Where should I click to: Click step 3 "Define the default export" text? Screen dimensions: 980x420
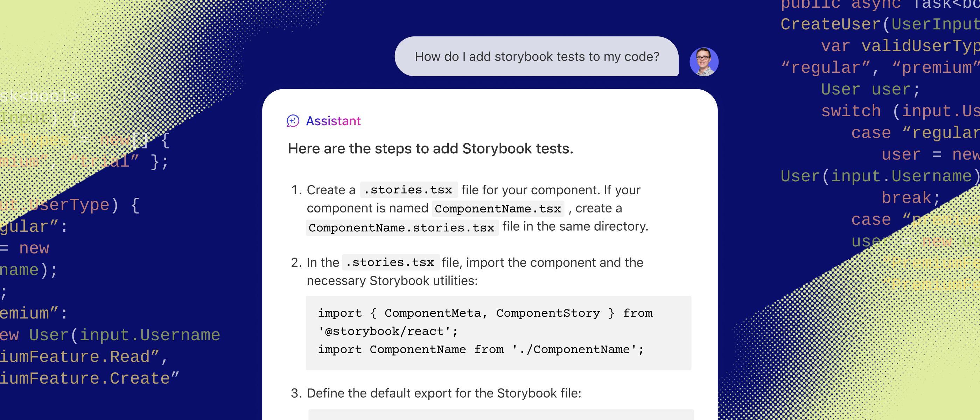[x=443, y=393]
